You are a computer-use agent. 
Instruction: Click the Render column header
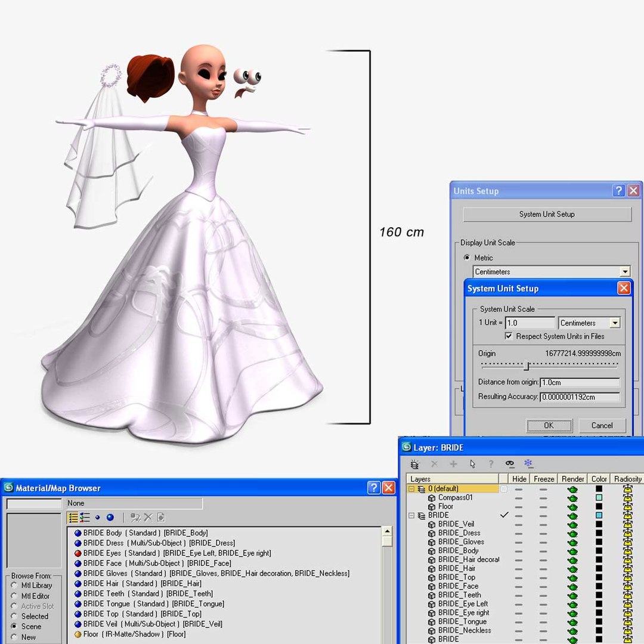pos(572,479)
